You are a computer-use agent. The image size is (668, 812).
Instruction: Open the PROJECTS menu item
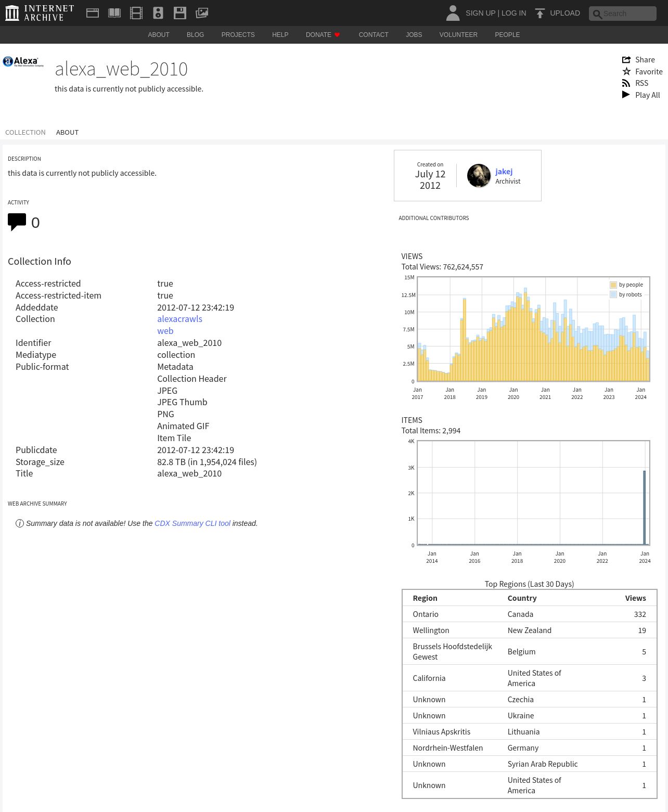238,35
